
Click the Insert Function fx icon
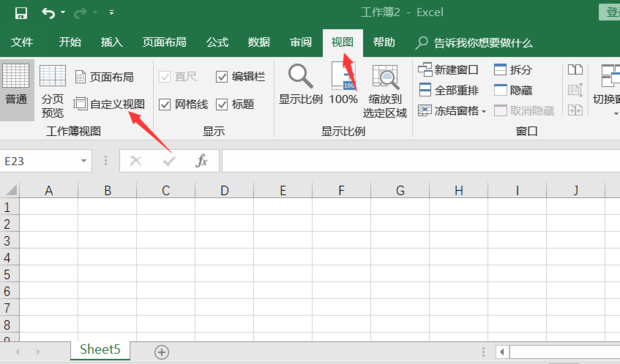pyautogui.click(x=201, y=161)
